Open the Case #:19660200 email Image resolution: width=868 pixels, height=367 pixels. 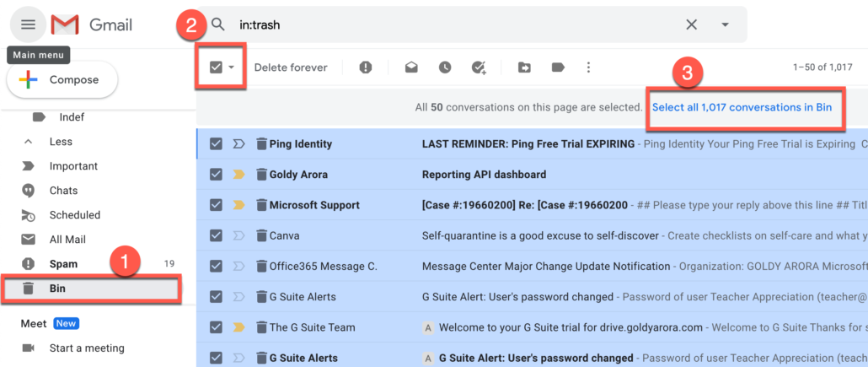click(x=525, y=205)
